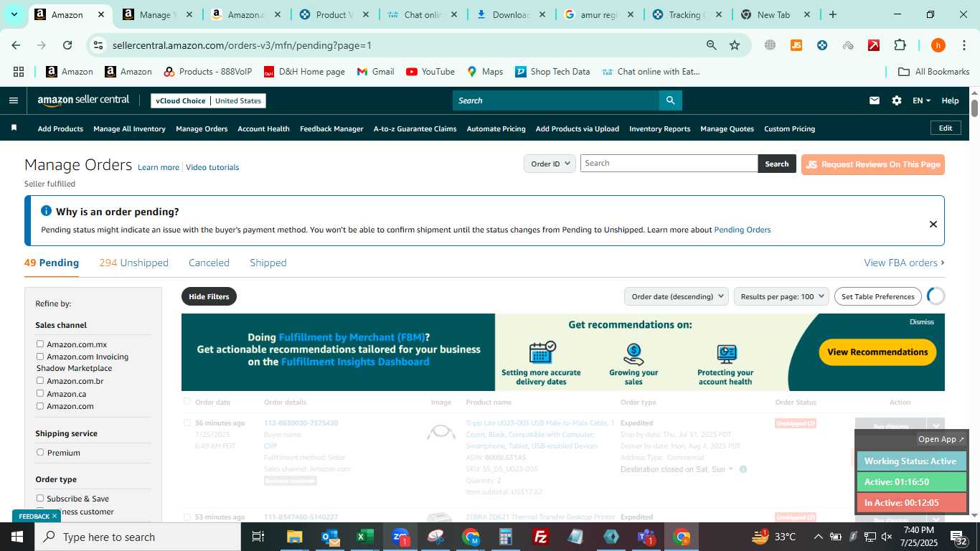Click the page vertical scrollbar thumb
This screenshot has width=980, height=551.
(x=974, y=108)
